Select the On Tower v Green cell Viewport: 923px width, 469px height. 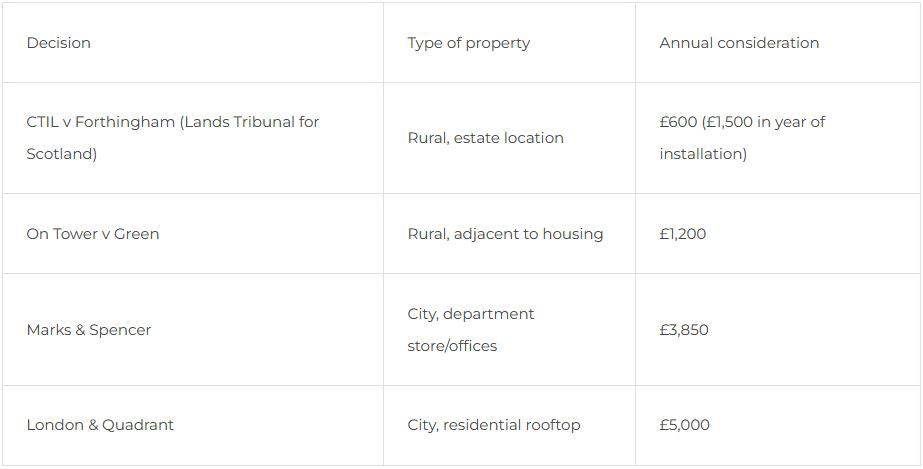(93, 234)
